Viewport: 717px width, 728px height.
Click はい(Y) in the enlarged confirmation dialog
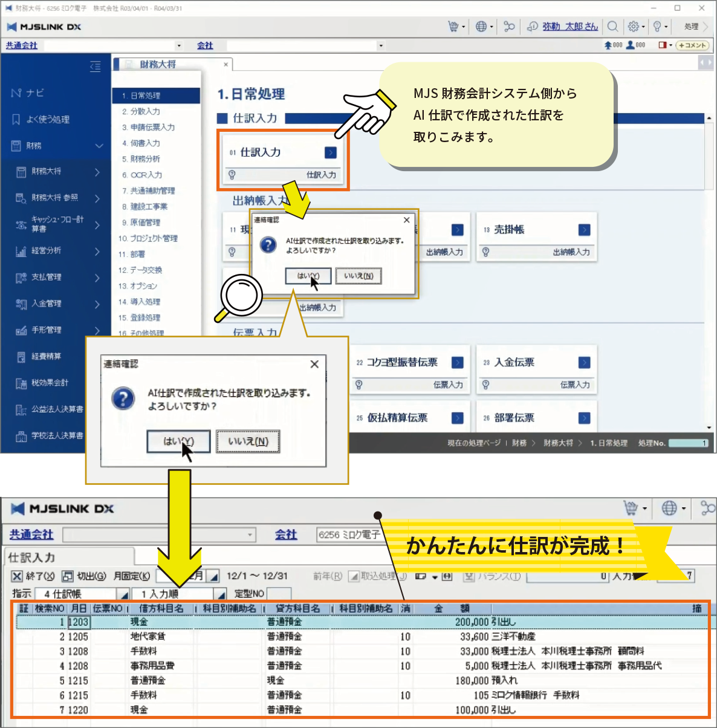click(178, 441)
